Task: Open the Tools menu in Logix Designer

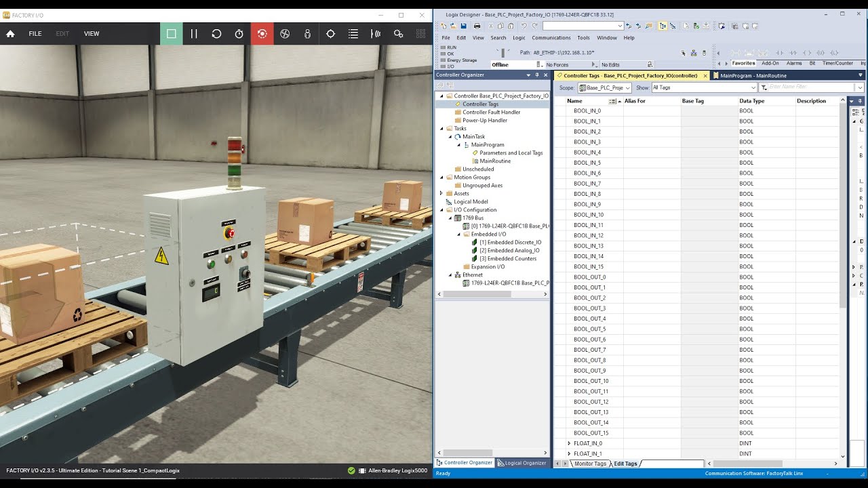Action: (x=583, y=38)
